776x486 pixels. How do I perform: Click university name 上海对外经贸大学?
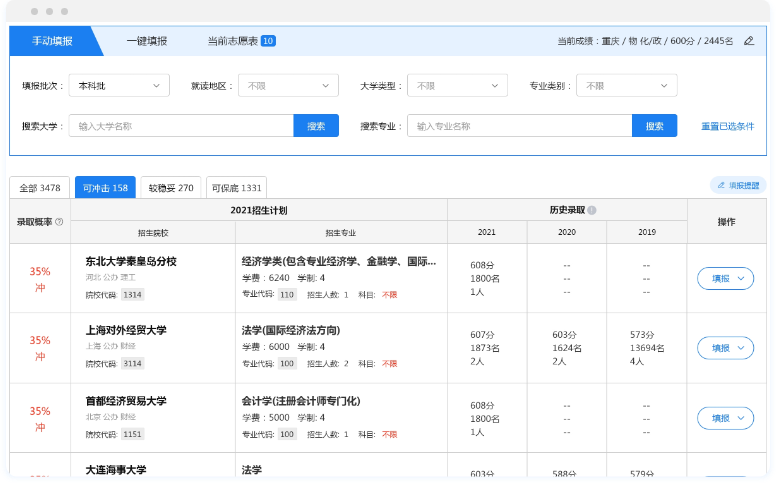tap(126, 330)
